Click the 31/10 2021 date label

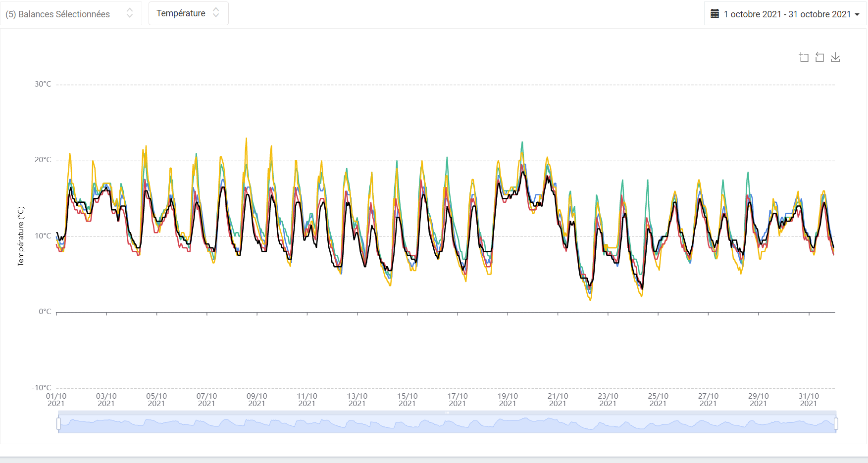coord(809,400)
